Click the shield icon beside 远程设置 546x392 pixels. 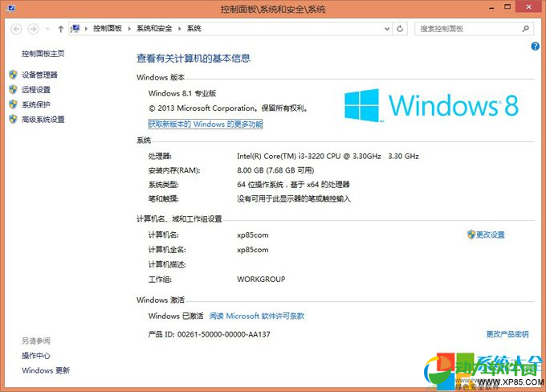(13, 89)
